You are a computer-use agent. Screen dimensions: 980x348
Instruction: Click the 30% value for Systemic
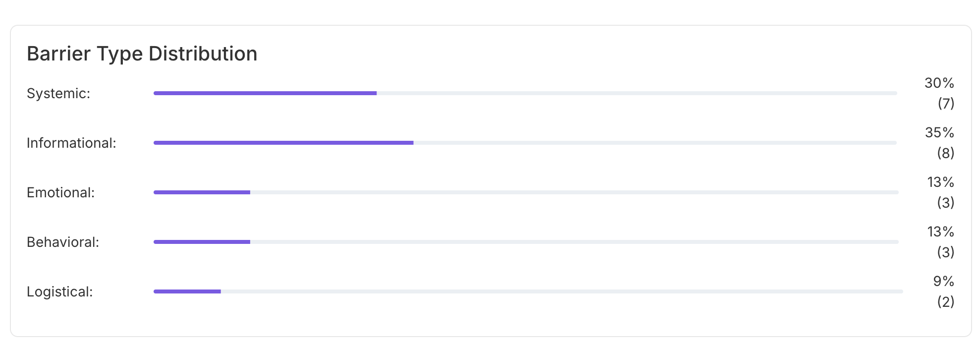(x=939, y=83)
